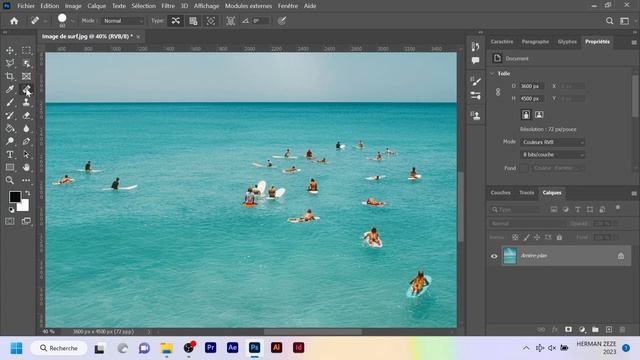This screenshot has height=360, width=640.
Task: Add a layer mask
Action: tap(568, 329)
